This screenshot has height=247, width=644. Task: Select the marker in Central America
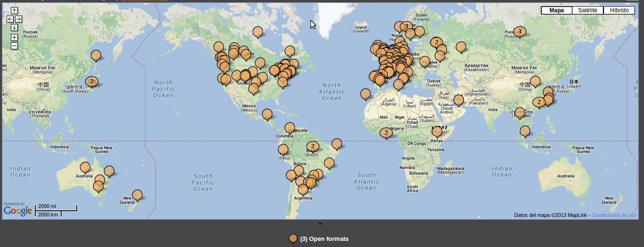[x=267, y=114]
